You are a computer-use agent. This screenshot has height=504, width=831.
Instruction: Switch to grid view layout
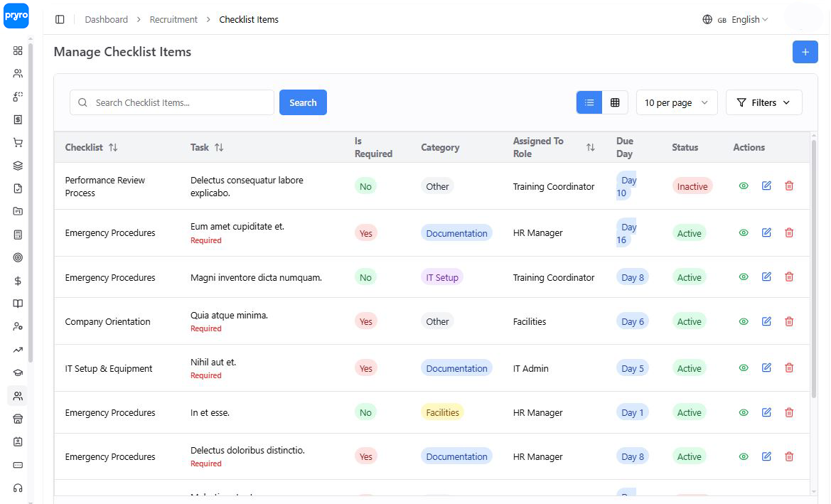(x=615, y=102)
